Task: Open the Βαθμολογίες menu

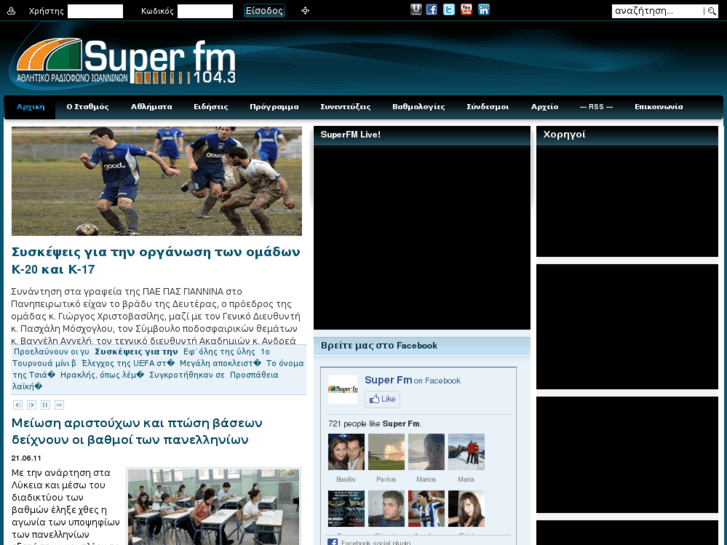Action: pyautogui.click(x=418, y=107)
